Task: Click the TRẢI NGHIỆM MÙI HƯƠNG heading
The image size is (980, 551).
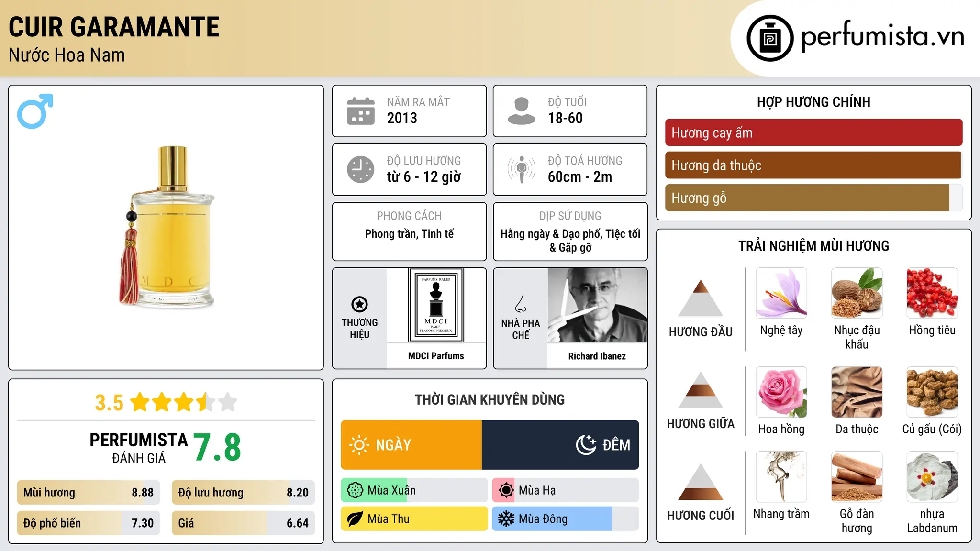Action: [813, 246]
